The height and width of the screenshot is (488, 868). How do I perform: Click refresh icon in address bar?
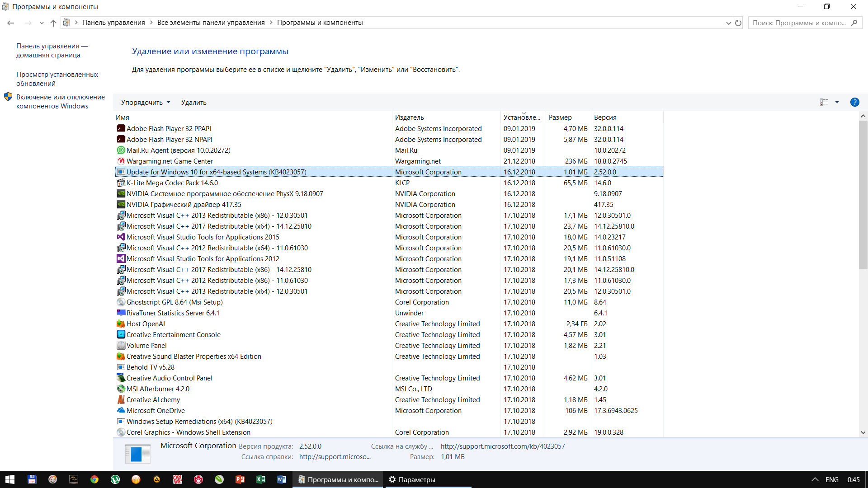[738, 23]
